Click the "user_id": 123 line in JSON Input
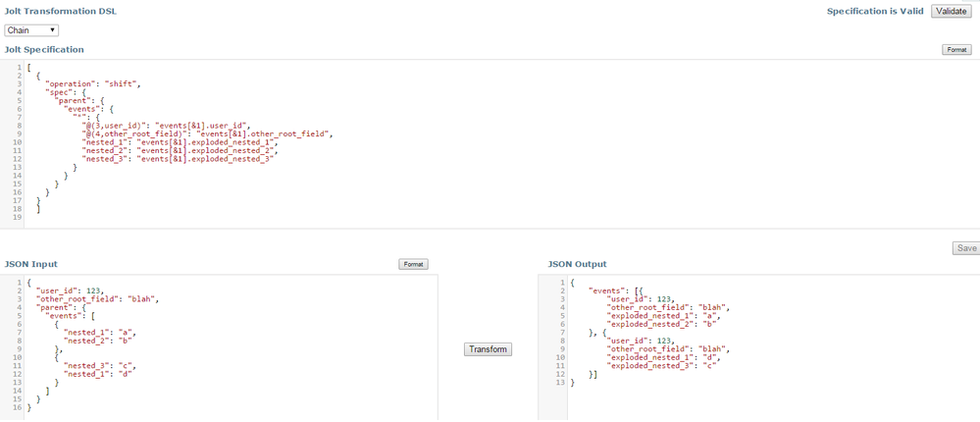Image resolution: width=980 pixels, height=422 pixels. [71, 290]
